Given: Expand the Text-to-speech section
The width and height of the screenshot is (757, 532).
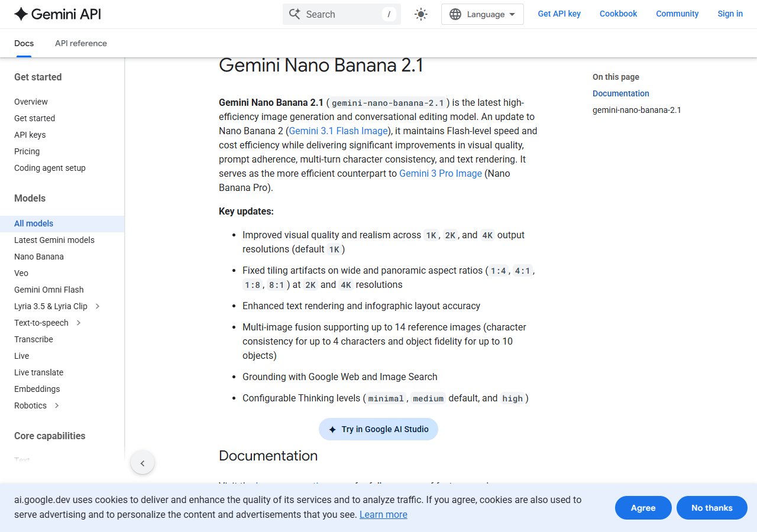Looking at the screenshot, I should [79, 323].
